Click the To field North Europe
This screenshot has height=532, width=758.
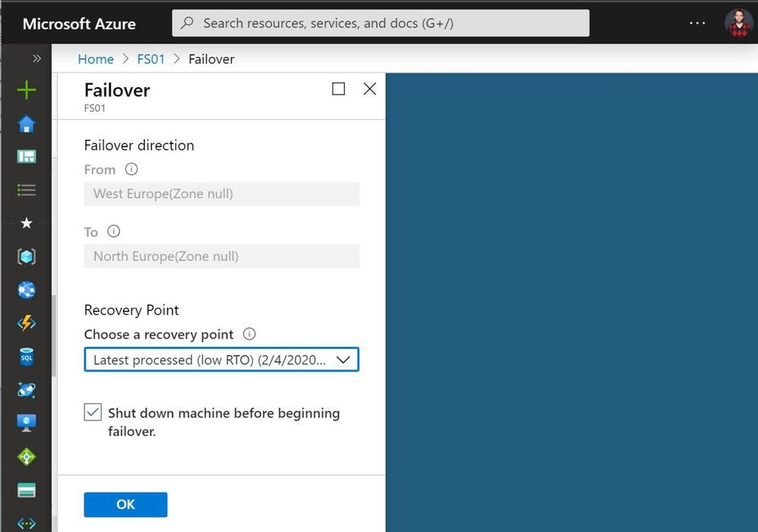point(222,256)
